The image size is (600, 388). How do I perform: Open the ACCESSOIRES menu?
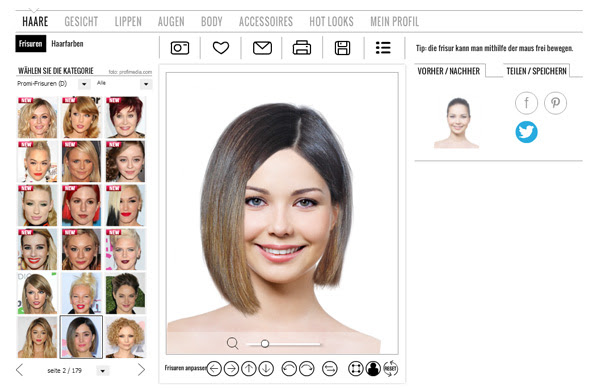[x=266, y=21]
